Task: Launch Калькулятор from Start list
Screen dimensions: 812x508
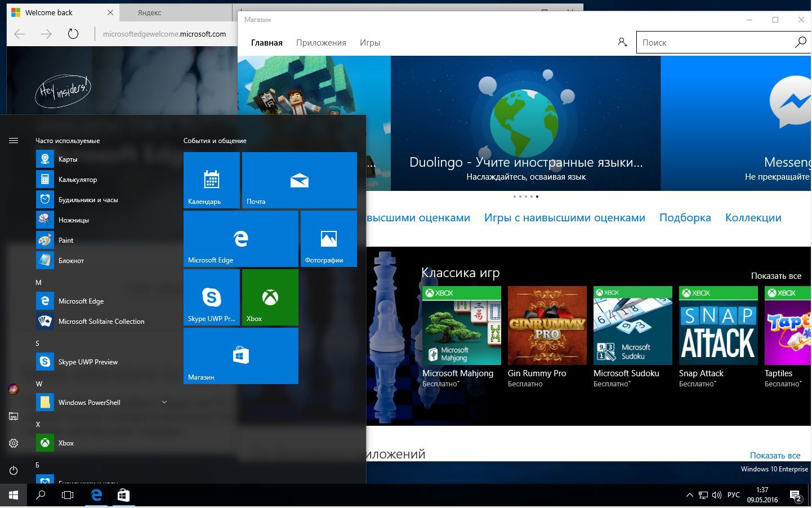Action: pos(102,179)
